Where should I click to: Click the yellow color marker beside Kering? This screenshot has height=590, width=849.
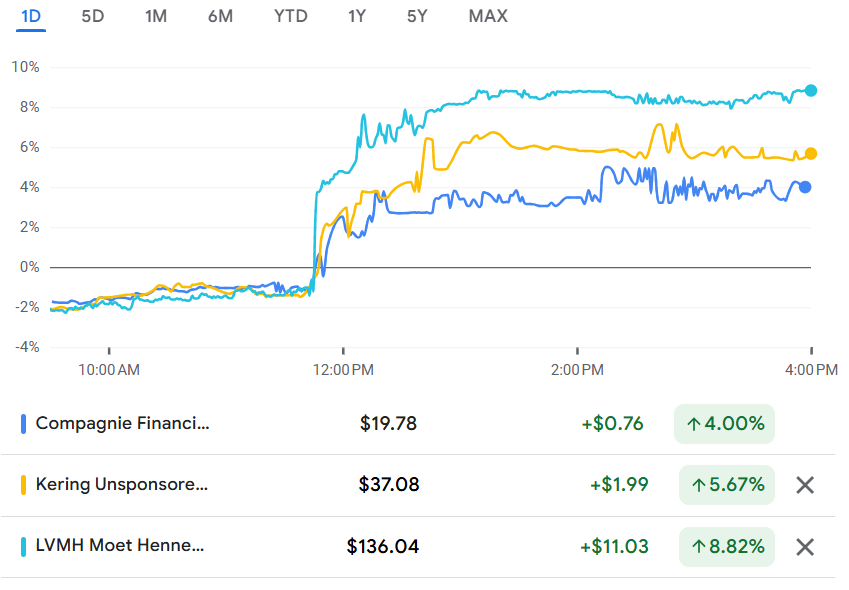coord(23,485)
